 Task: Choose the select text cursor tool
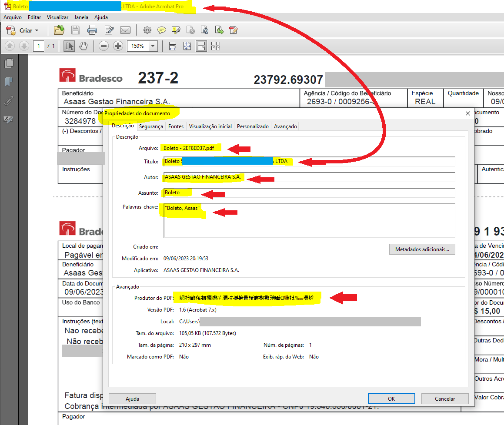[x=69, y=46]
